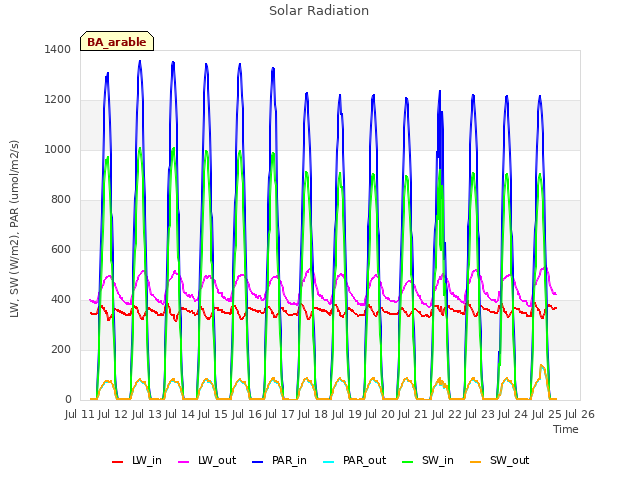The width and height of the screenshot is (640, 480).
Task: Select the LW_out legend entry
Action: pos(207,460)
